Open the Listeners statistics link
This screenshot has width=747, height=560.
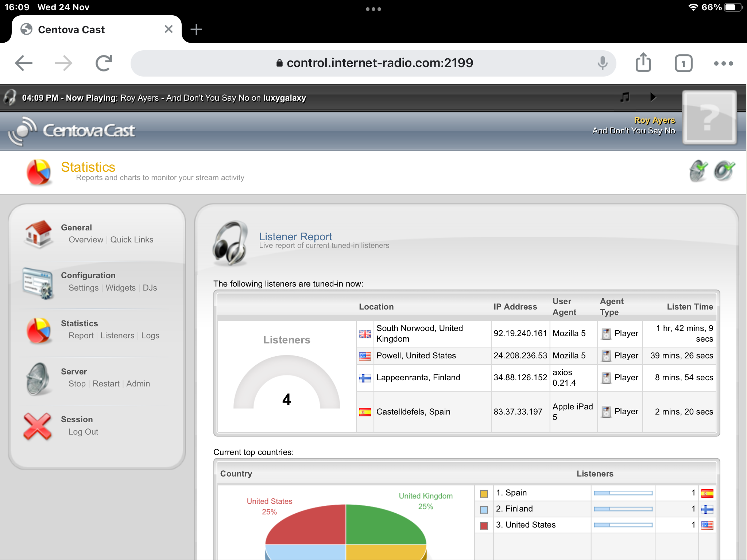[x=117, y=335]
